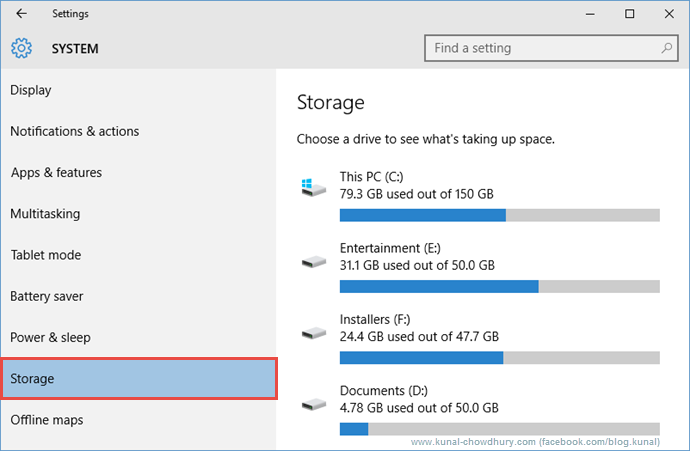Click the SYSTEM gear icon
690x451 pixels.
point(22,48)
